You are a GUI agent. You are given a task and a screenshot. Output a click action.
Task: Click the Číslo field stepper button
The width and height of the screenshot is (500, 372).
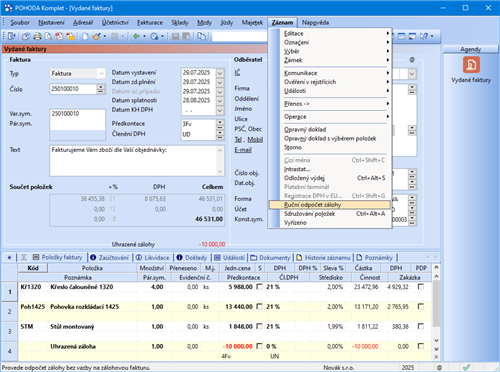101,89
